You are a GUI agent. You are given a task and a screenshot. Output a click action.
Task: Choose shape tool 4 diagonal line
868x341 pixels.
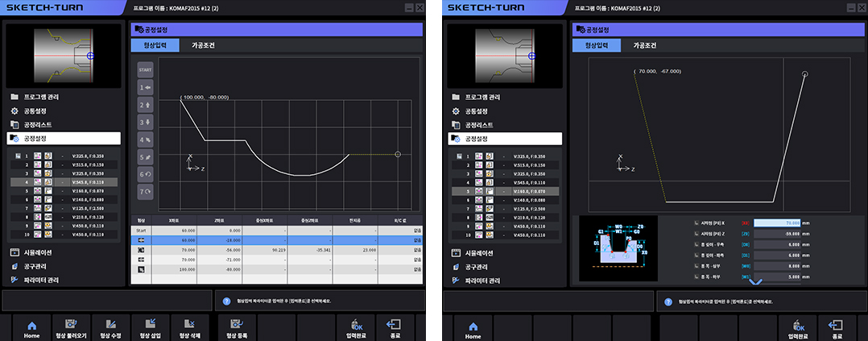pos(145,139)
